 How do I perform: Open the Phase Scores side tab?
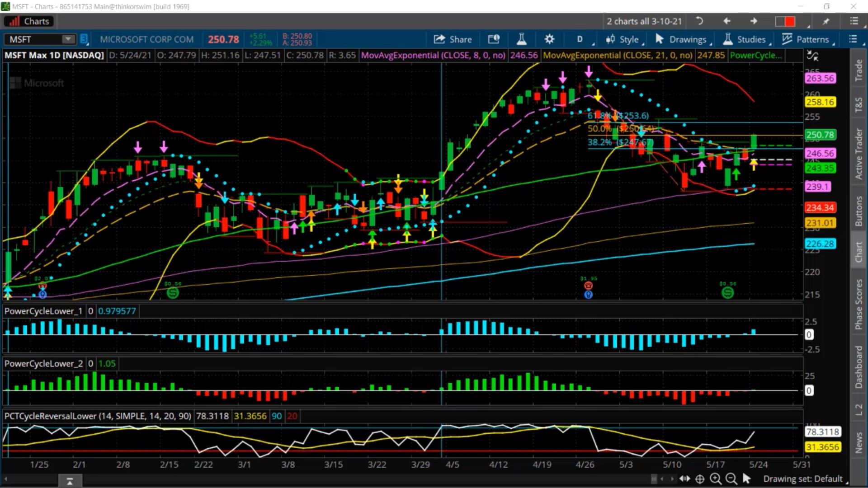pos(859,304)
